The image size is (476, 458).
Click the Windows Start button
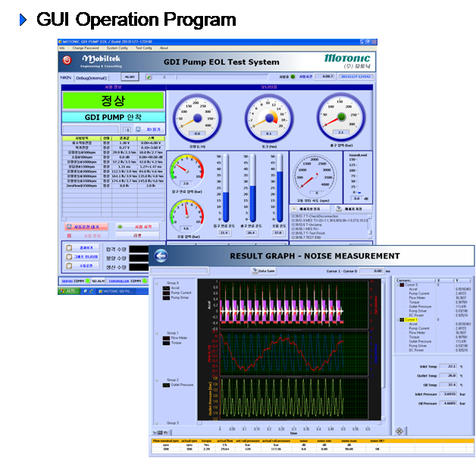point(69,291)
